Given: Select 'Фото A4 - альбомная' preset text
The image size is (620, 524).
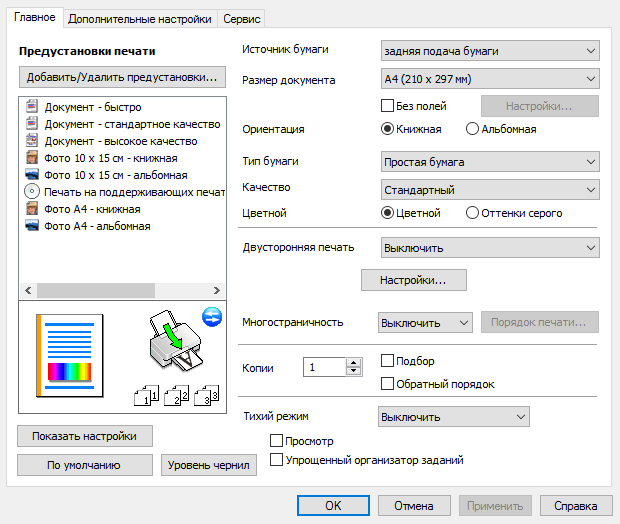Looking at the screenshot, I should 97,226.
